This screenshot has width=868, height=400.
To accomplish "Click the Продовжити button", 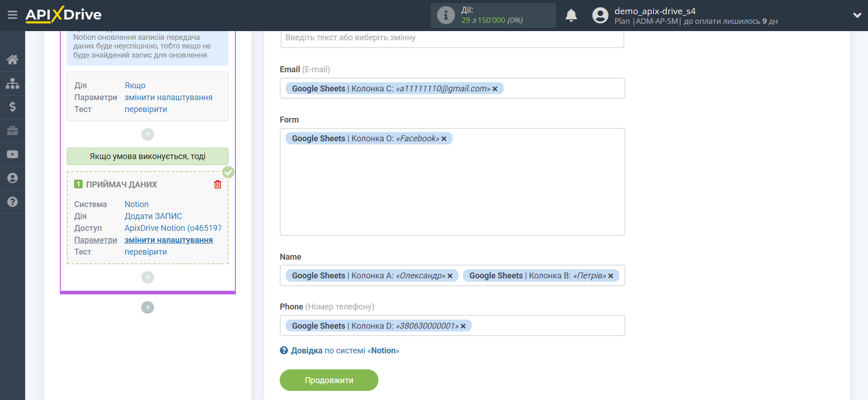I will click(329, 380).
